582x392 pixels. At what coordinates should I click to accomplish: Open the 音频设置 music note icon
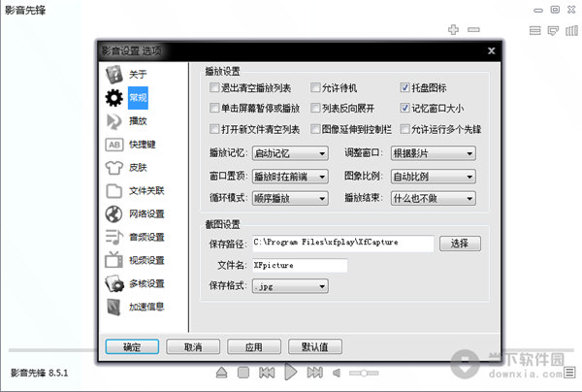[x=113, y=237]
